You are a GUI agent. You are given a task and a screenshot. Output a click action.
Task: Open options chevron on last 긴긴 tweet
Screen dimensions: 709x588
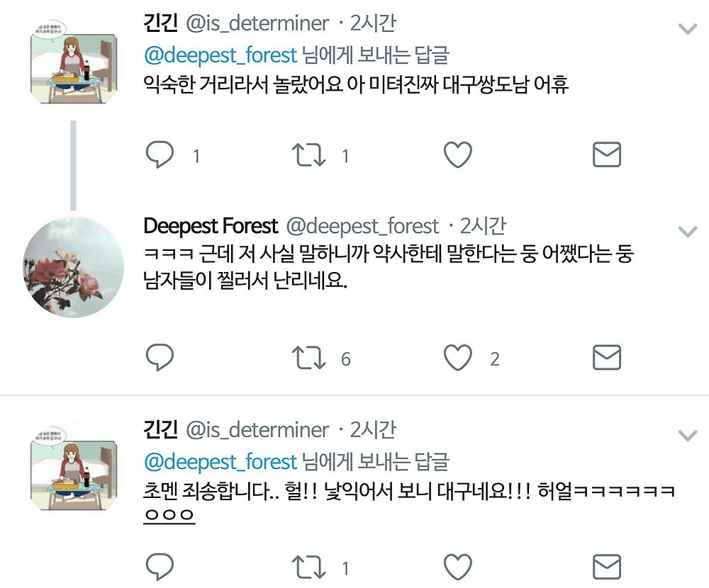(688, 435)
